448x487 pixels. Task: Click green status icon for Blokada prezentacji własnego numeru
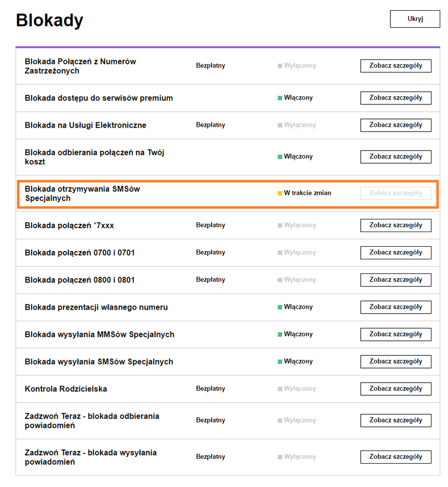pos(280,308)
